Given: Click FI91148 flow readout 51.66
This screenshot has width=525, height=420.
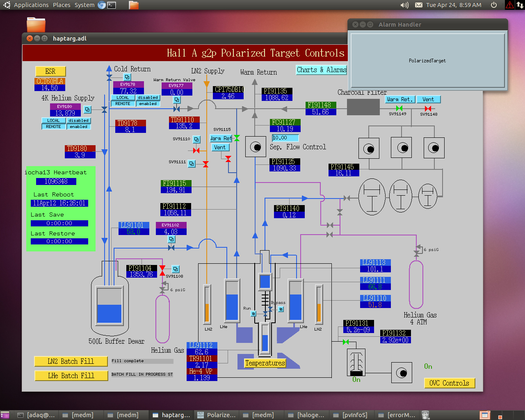Looking at the screenshot, I should tap(321, 112).
